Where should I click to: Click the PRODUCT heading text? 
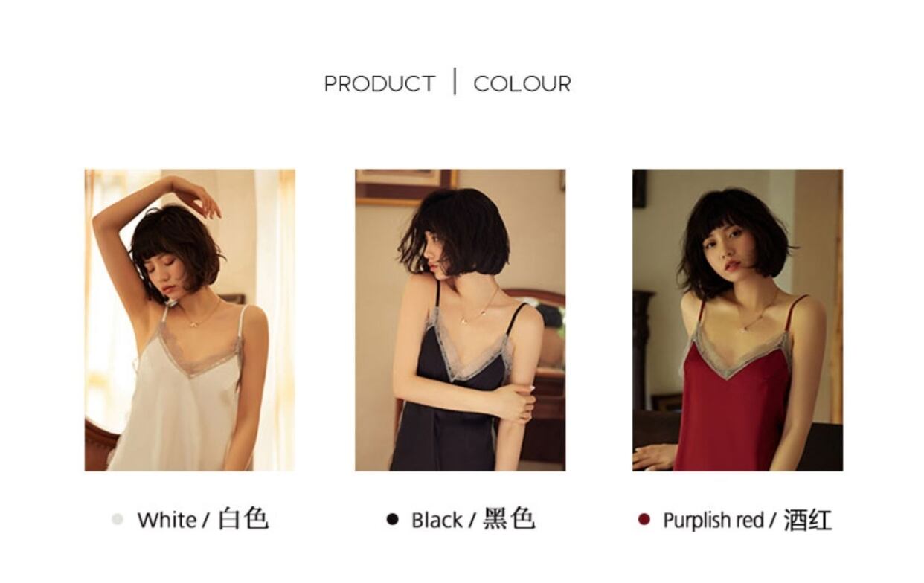click(x=379, y=83)
